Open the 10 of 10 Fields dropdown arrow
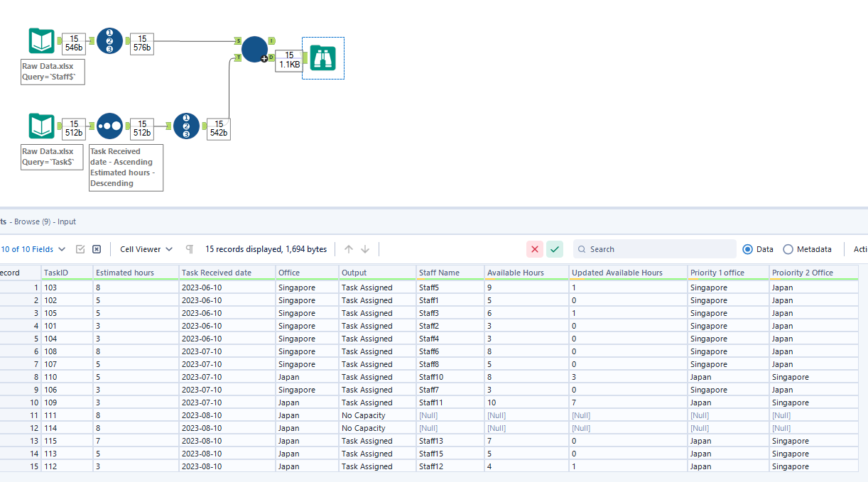 click(x=63, y=249)
